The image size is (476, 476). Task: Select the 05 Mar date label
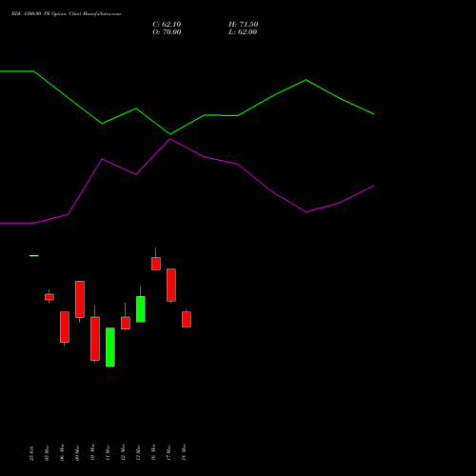click(47, 453)
